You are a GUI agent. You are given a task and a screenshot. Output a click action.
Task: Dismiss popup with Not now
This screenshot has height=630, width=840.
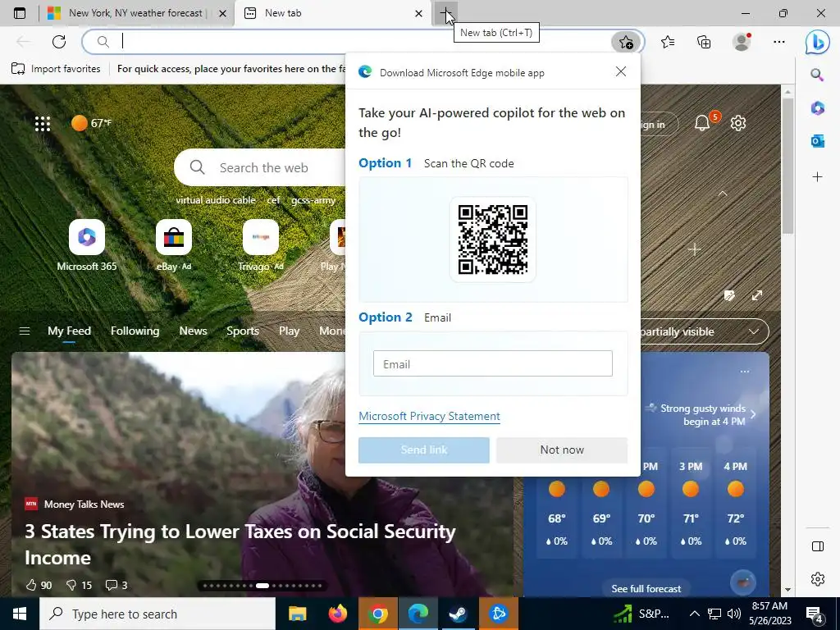click(x=562, y=450)
